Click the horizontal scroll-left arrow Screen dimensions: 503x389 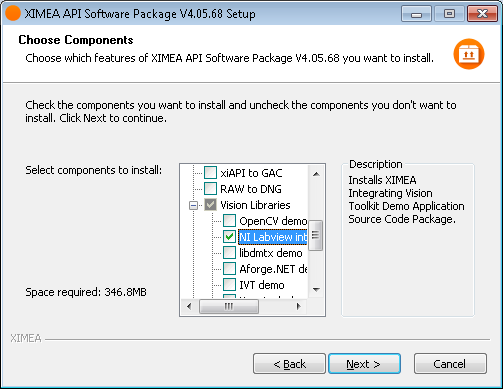pos(189,306)
